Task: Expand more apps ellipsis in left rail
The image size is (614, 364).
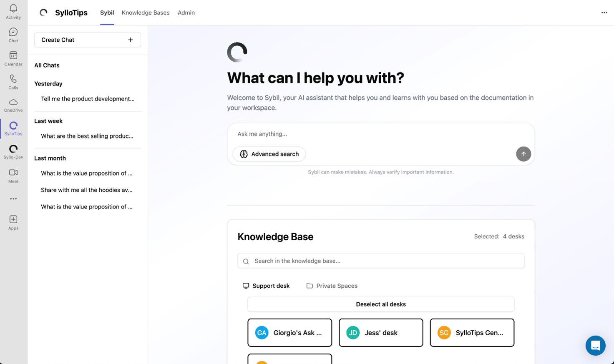Action: (x=13, y=199)
